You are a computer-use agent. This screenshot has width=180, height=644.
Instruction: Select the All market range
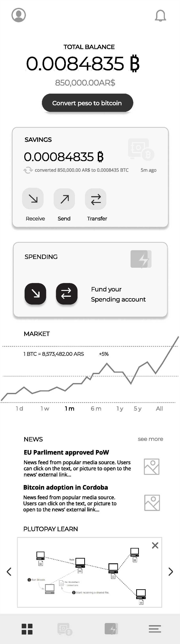[159, 409]
